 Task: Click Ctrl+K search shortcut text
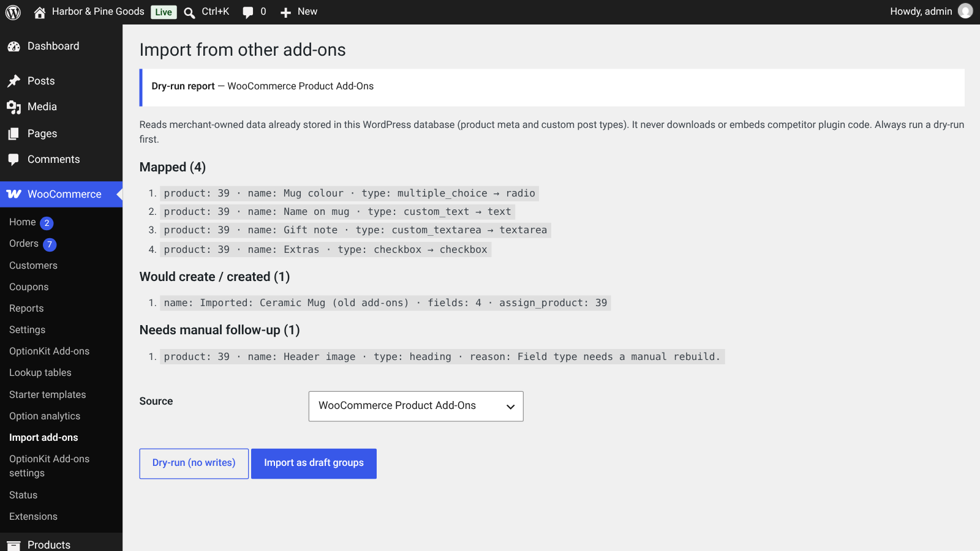point(216,12)
